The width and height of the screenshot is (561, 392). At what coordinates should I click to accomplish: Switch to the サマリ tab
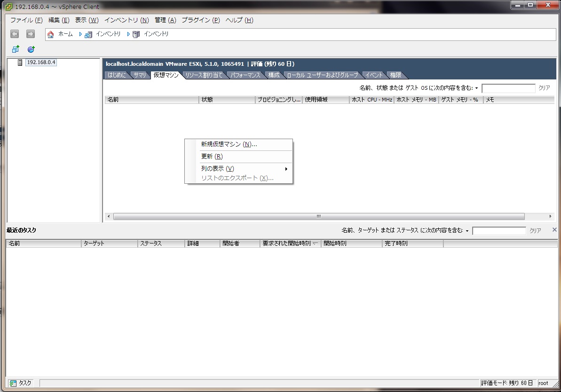pos(140,75)
